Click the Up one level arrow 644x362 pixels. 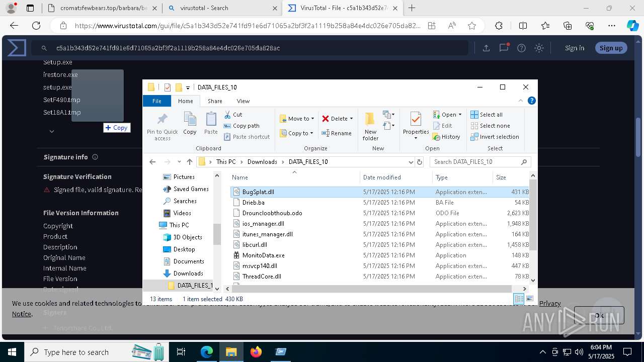tap(189, 162)
